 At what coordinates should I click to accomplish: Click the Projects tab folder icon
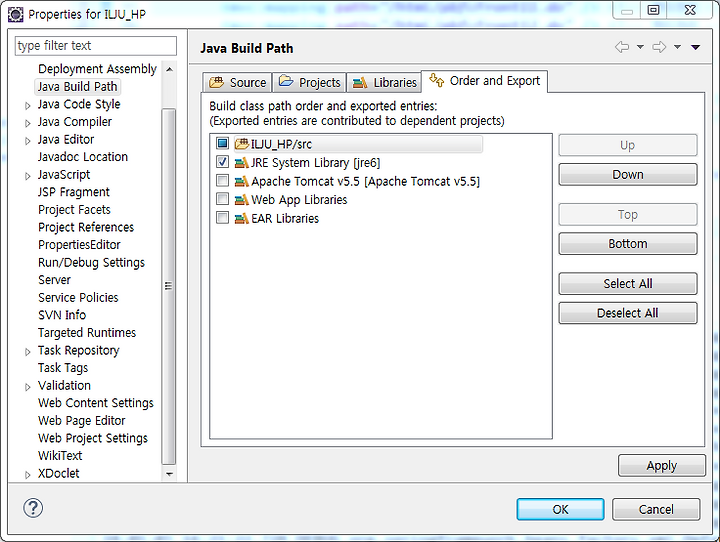[286, 81]
